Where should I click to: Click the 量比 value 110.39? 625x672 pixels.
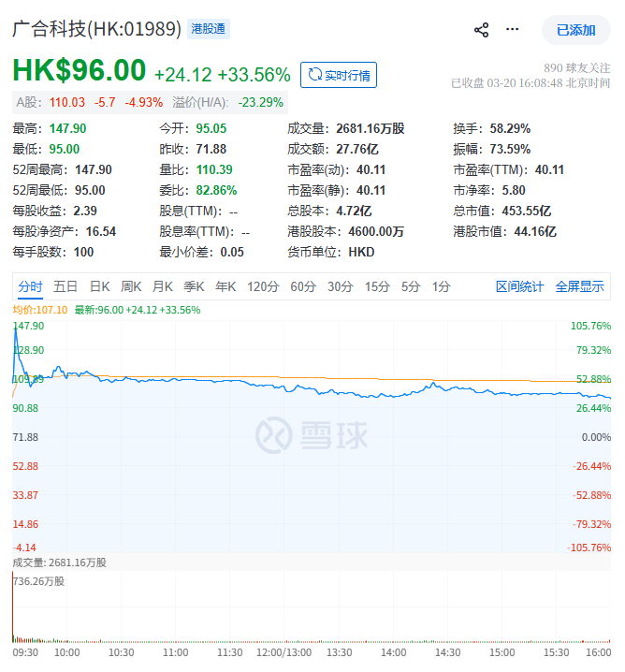(214, 169)
